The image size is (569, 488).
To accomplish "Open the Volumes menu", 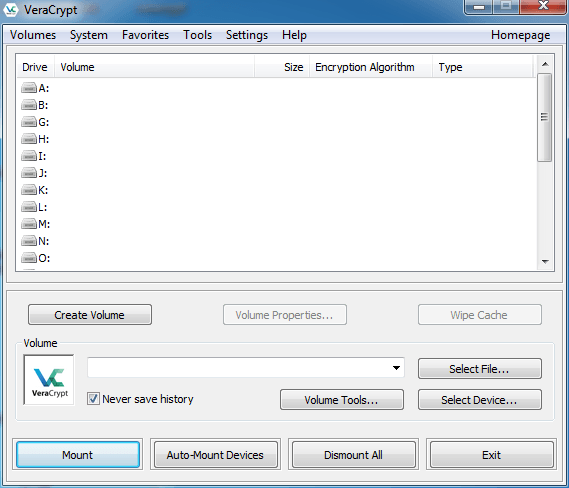I will click(33, 35).
